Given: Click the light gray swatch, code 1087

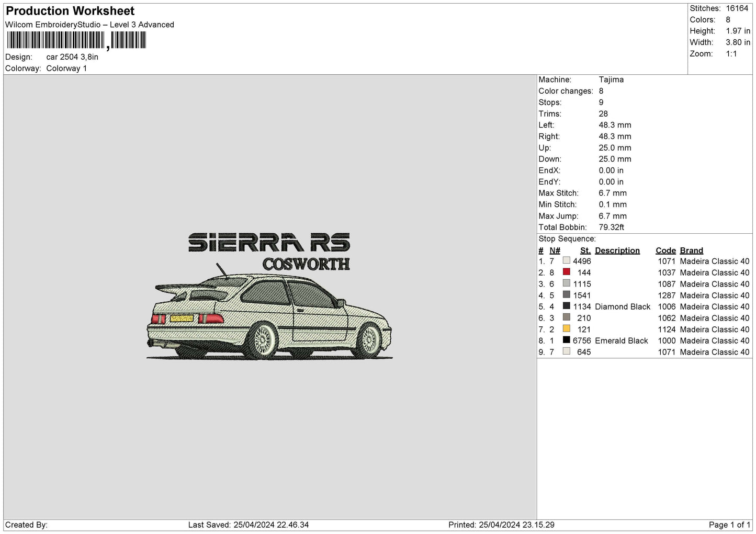Looking at the screenshot, I should click(566, 283).
